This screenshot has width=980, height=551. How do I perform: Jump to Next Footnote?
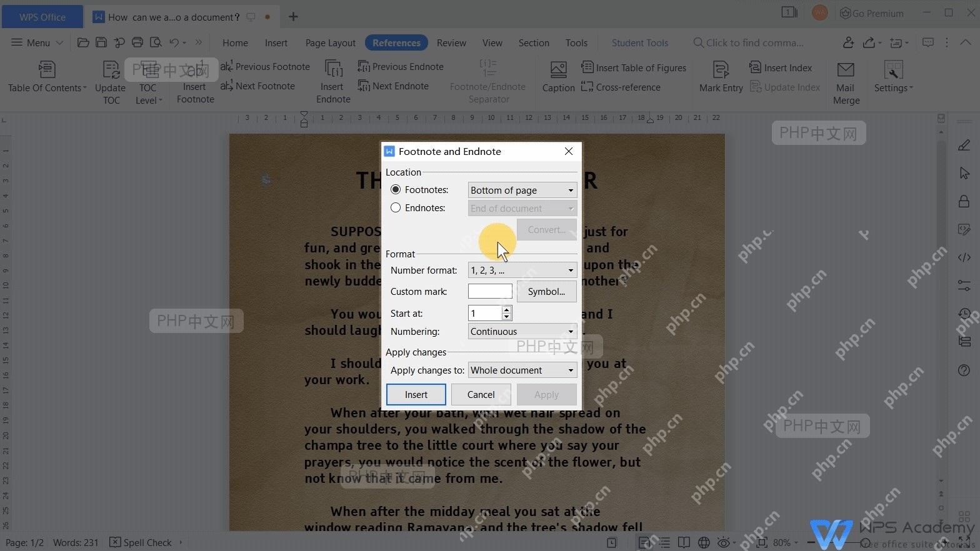257,86
